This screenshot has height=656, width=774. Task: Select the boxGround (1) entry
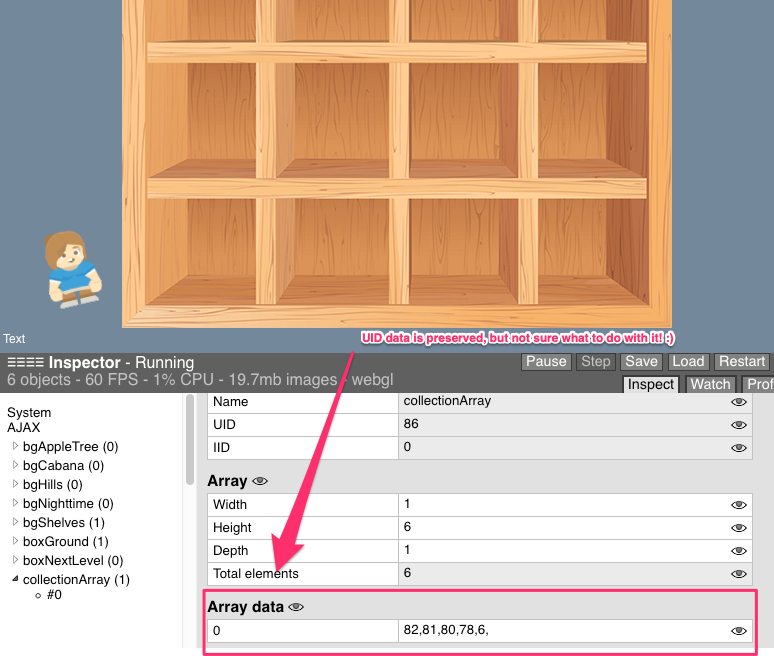(66, 541)
